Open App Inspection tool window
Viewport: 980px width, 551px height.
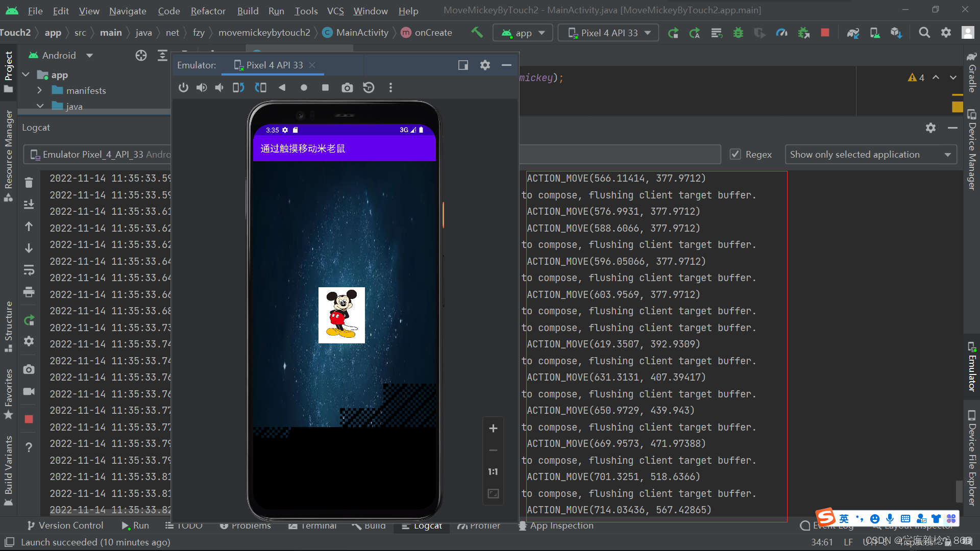(556, 525)
